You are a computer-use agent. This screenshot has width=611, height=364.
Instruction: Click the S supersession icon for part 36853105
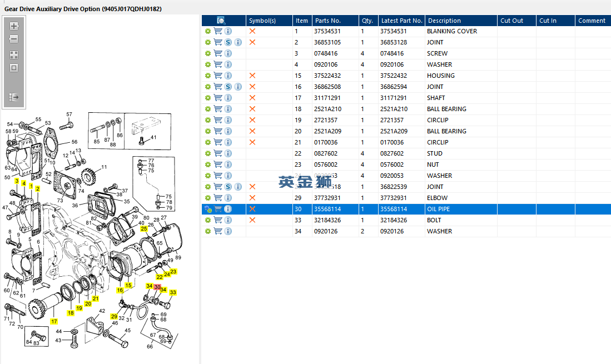click(x=228, y=42)
